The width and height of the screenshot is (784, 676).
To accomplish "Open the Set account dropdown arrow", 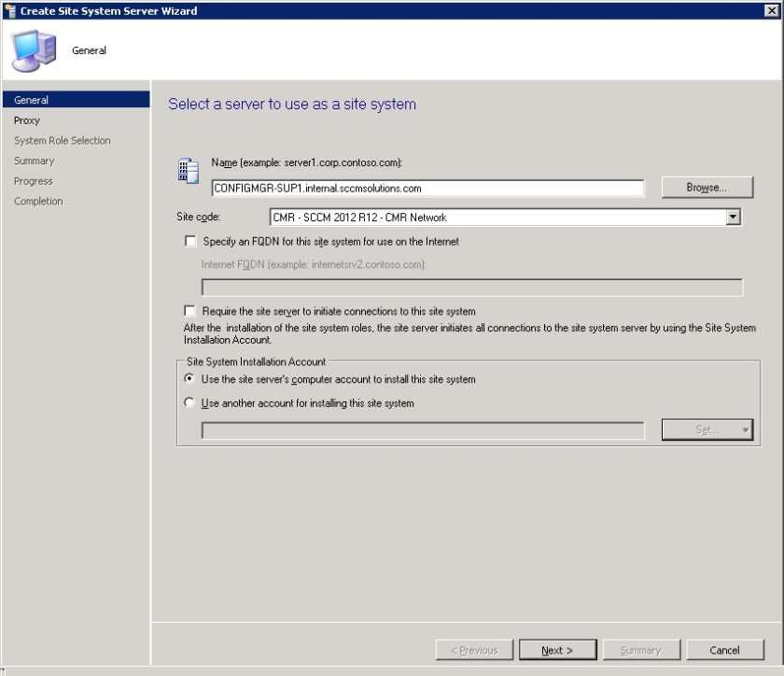I will pyautogui.click(x=744, y=429).
